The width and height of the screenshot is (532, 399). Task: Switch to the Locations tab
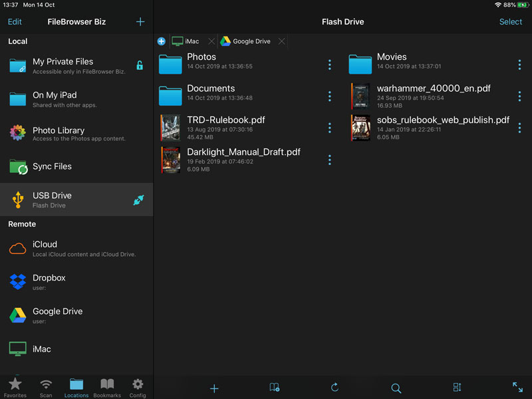(76, 388)
